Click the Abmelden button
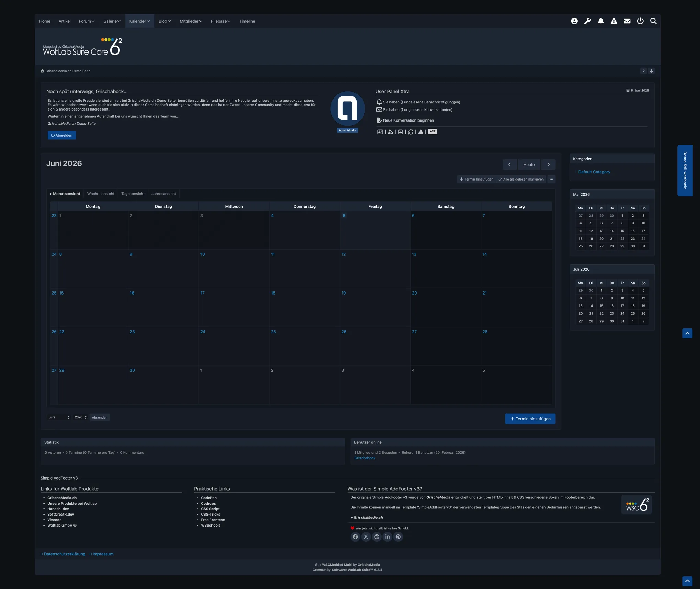The image size is (700, 589). [62, 135]
